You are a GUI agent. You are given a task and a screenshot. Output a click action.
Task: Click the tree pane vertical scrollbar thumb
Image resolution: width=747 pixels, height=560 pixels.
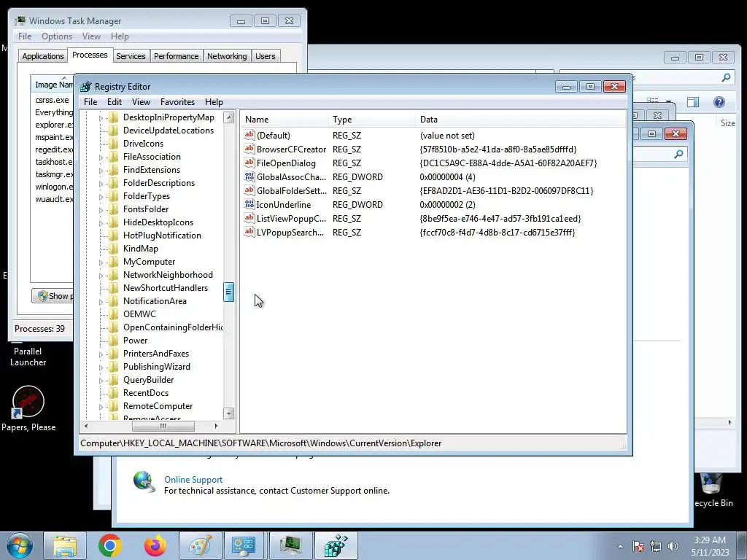pyautogui.click(x=228, y=292)
